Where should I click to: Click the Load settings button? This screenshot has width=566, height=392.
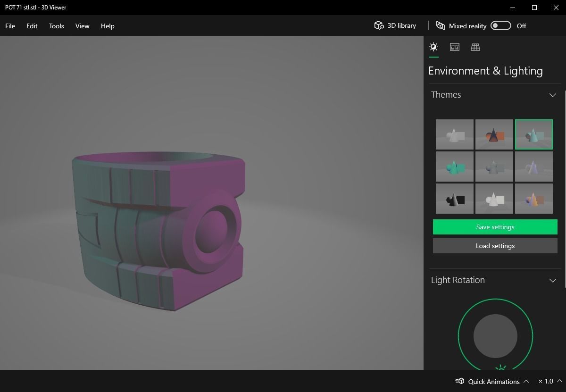click(495, 246)
